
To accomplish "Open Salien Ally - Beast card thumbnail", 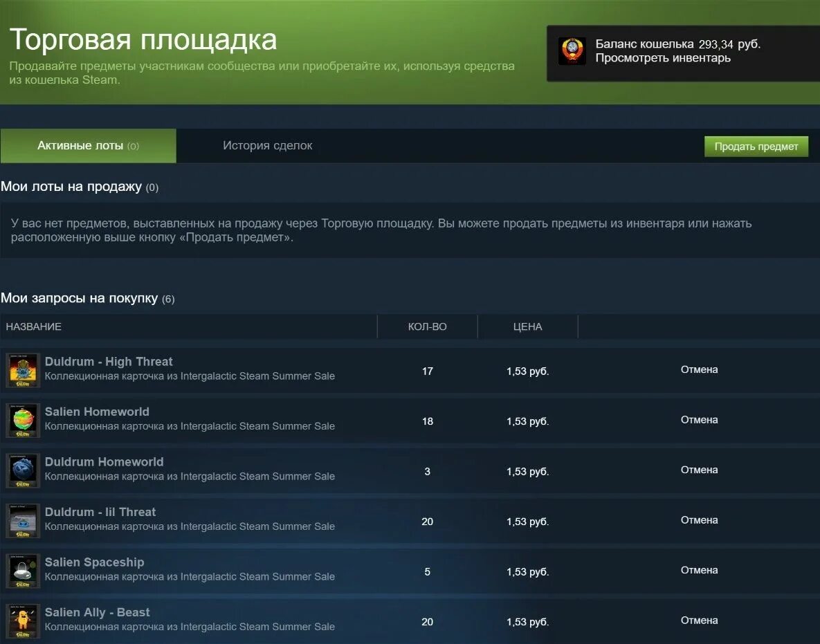I will coord(23,621).
